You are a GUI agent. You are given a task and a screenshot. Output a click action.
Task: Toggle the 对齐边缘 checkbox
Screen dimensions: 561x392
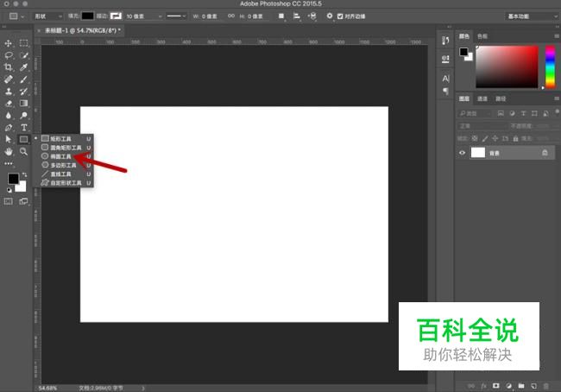click(x=340, y=16)
